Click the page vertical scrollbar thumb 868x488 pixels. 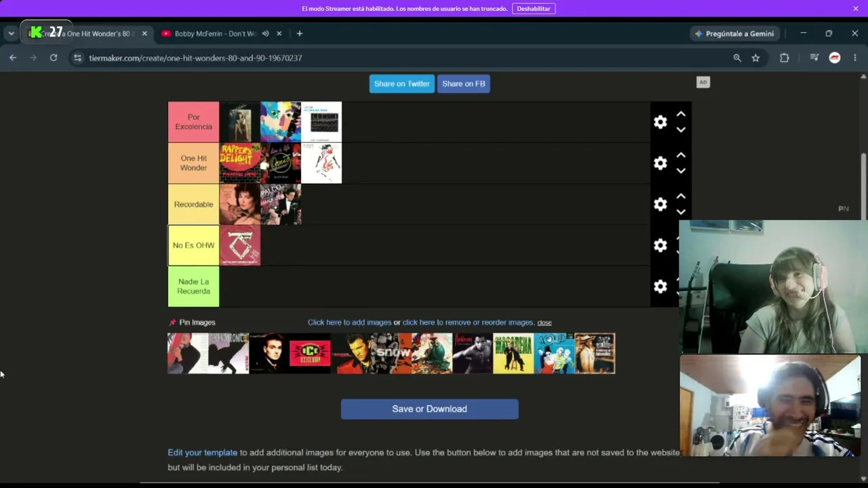pos(863,186)
